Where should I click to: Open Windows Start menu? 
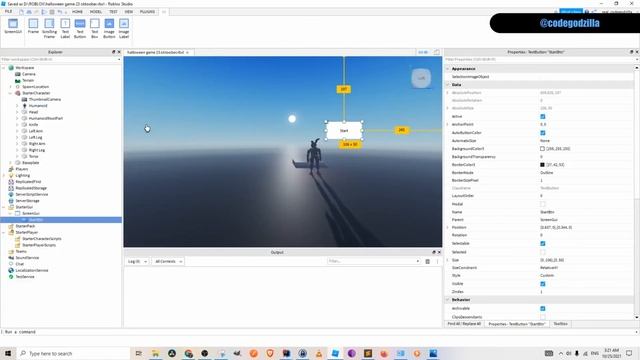(x=8, y=353)
